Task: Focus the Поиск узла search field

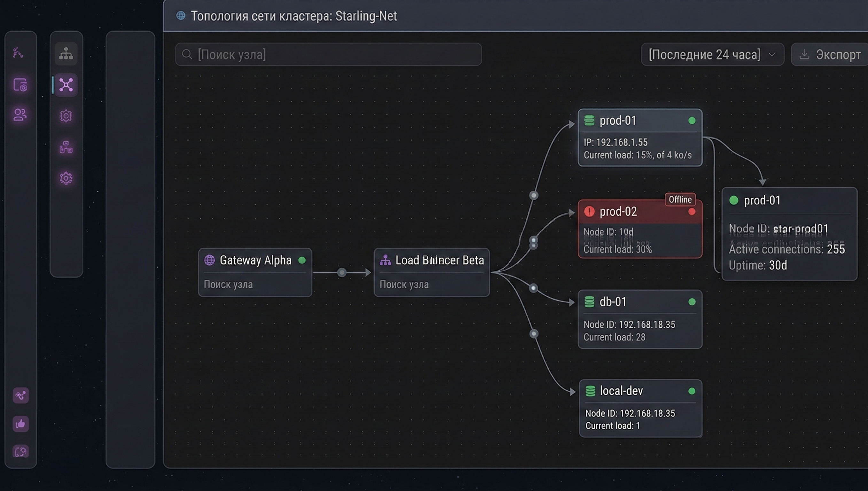Action: pyautogui.click(x=328, y=54)
